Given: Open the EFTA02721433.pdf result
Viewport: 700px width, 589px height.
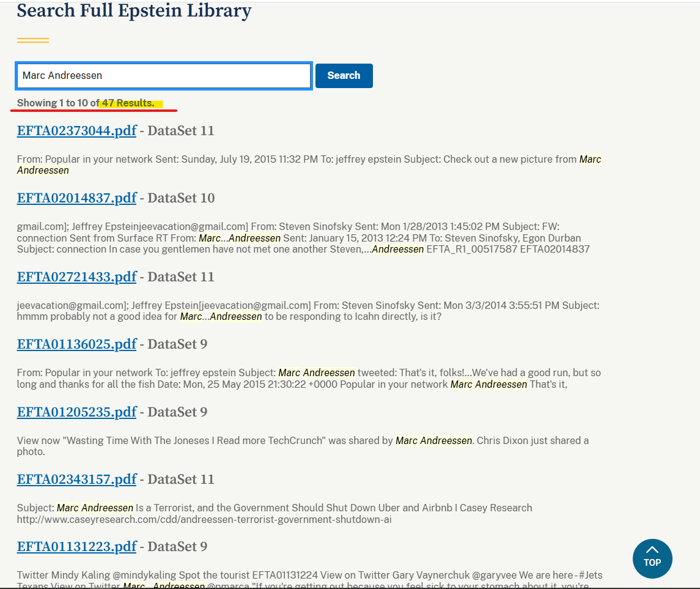Looking at the screenshot, I should click(x=76, y=277).
